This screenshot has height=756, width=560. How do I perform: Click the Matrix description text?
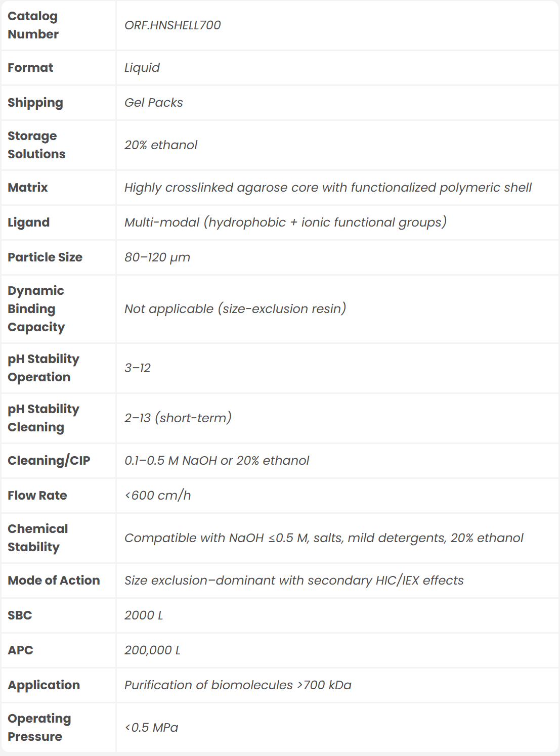(328, 188)
